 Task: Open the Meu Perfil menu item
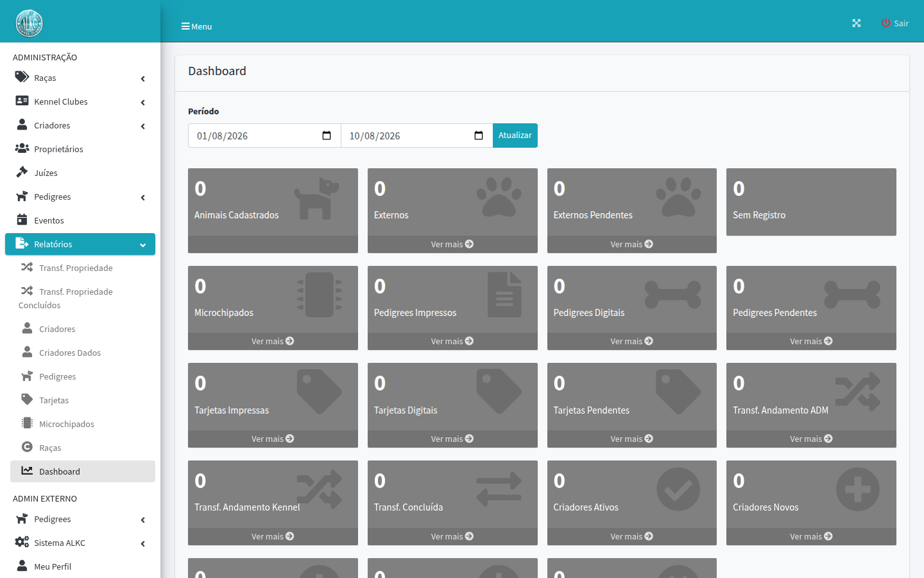click(x=80, y=566)
